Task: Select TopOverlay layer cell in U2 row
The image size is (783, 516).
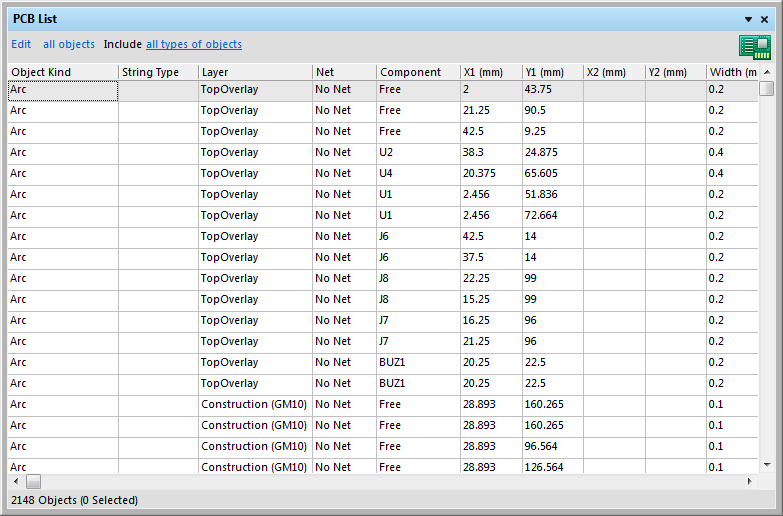Action: (x=255, y=153)
